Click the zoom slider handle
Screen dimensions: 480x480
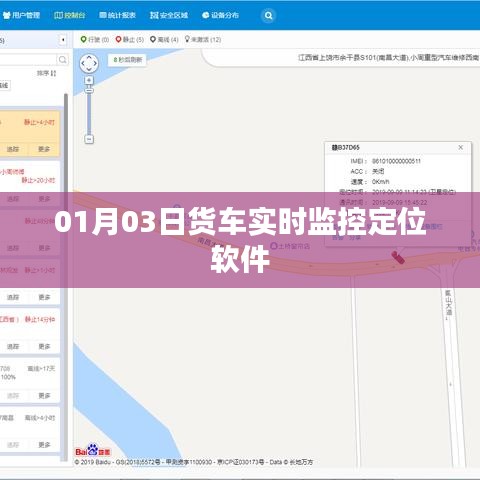pos(89,90)
